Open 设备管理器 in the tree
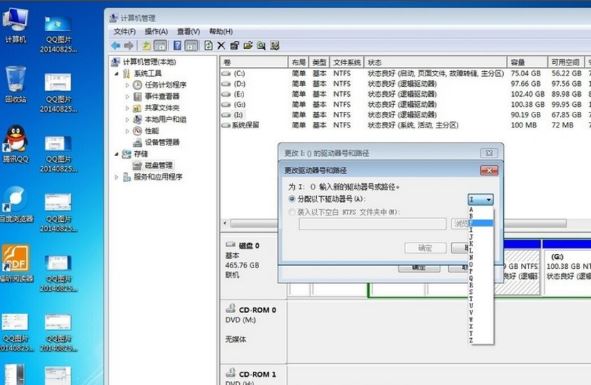Screen dimensions: 591x385 (162, 142)
